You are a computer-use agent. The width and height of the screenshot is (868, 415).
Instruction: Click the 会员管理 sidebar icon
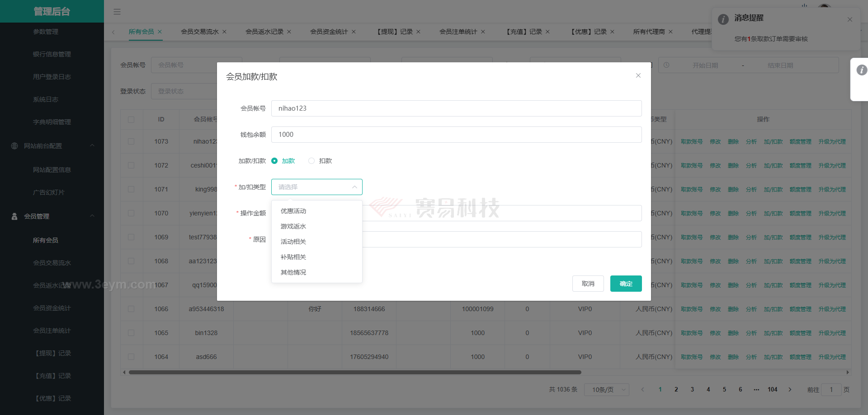(14, 216)
